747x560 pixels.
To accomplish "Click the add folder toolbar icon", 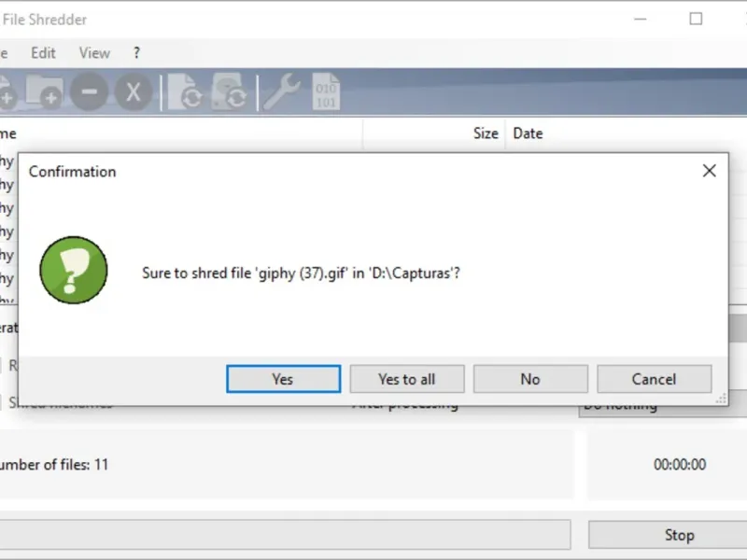I will pos(44,91).
